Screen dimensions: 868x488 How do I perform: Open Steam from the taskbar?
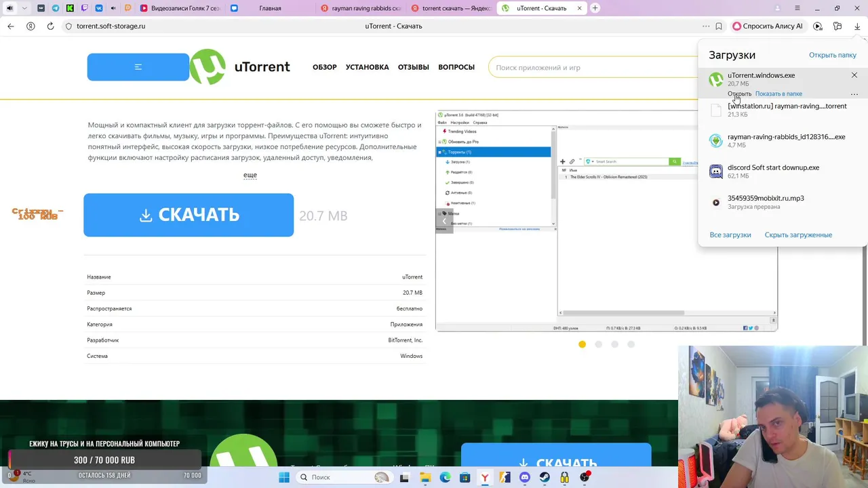[545, 477]
